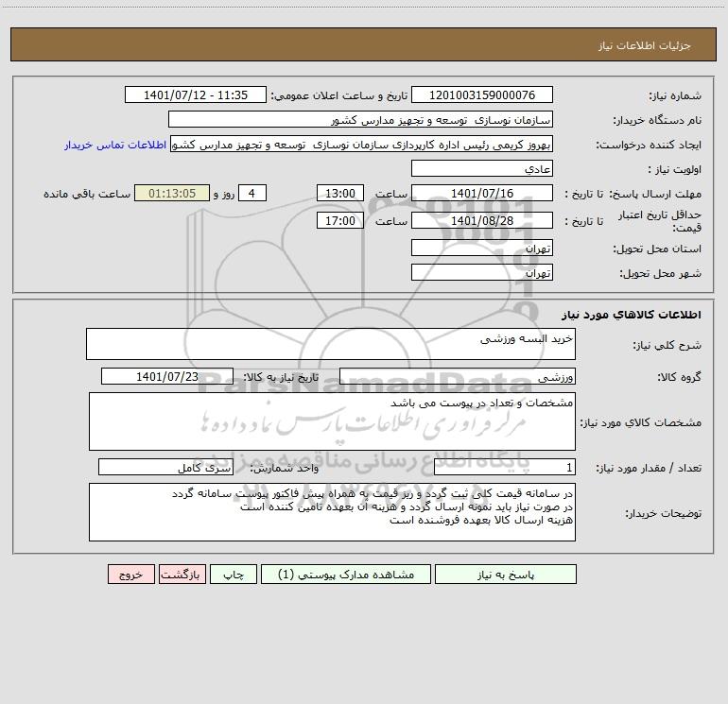
Task: Click the label نام دستگاه خریدار
Action: pos(657,120)
